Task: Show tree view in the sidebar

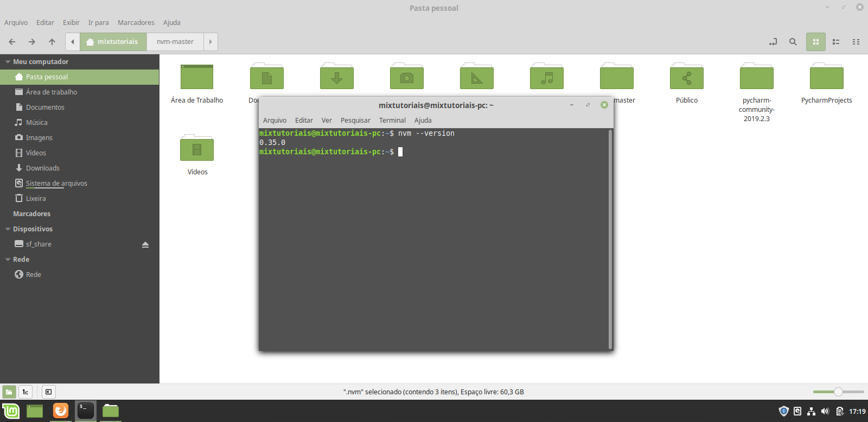Action: tap(25, 392)
